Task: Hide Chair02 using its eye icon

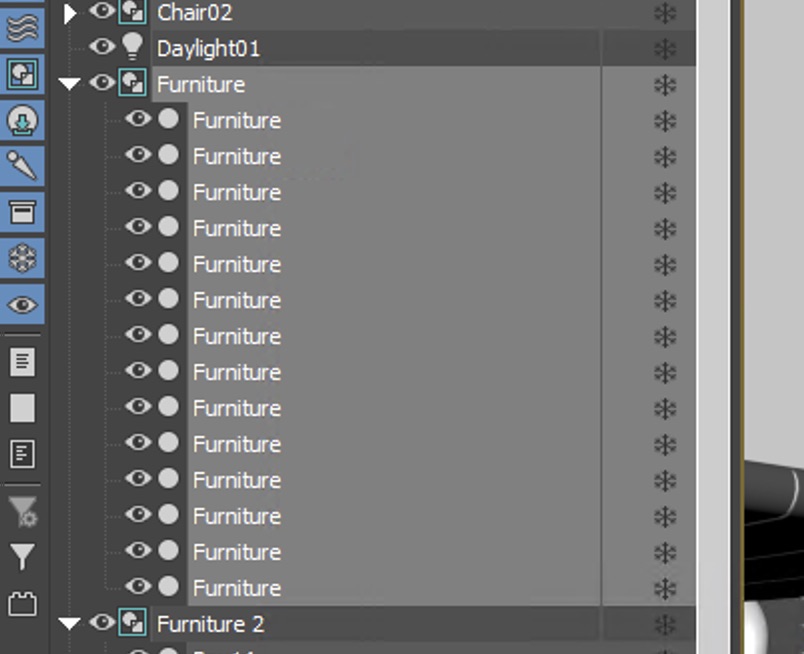Action: (102, 11)
